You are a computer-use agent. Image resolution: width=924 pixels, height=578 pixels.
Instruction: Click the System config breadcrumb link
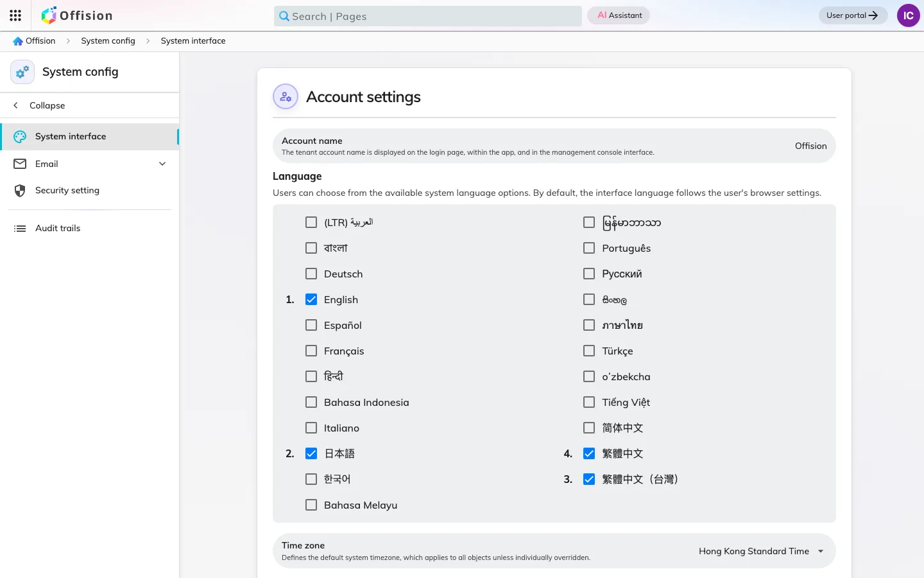(108, 41)
